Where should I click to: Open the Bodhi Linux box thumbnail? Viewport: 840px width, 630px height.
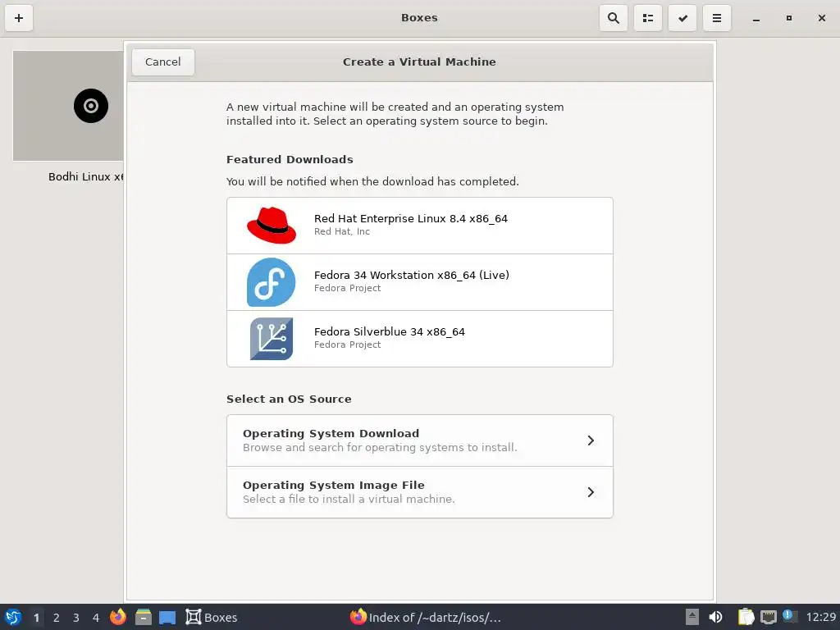click(68, 106)
